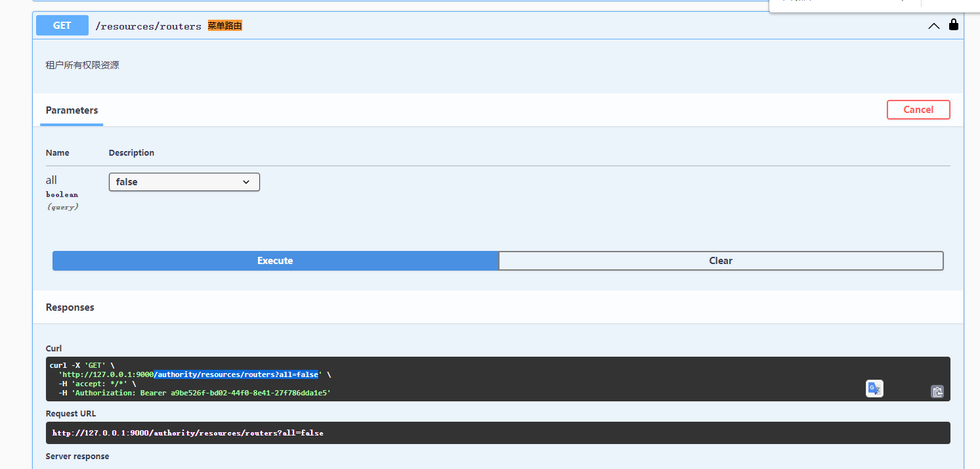Click the 'Description' column header
Screen dimensions: 980x469
(x=131, y=153)
